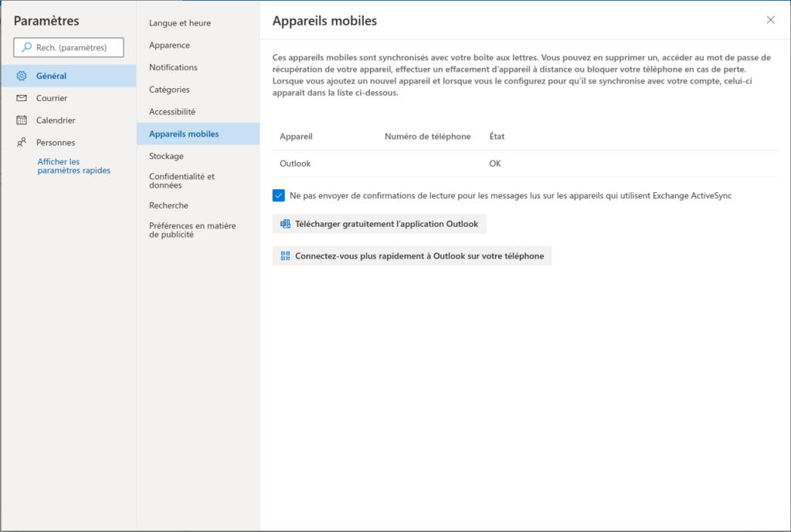
Task: Click the search magnifier icon in settings
Action: point(27,47)
